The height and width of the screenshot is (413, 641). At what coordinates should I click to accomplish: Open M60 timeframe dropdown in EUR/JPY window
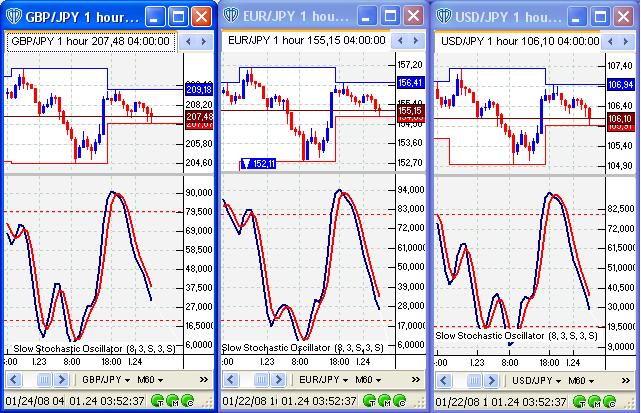pyautogui.click(x=368, y=380)
